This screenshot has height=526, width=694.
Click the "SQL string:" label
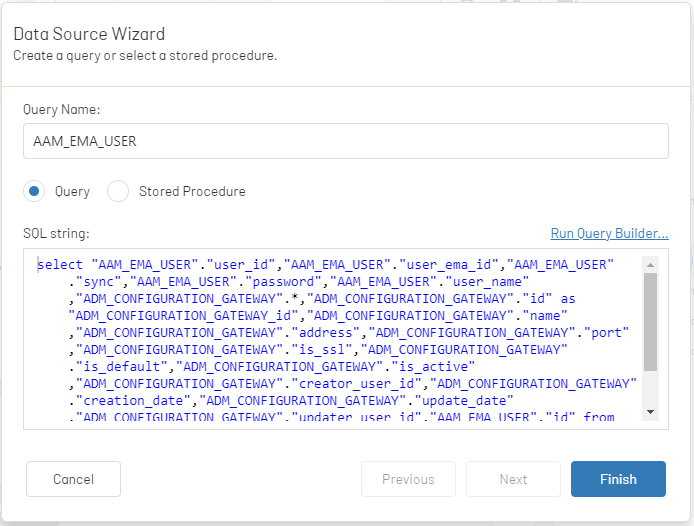coord(56,233)
